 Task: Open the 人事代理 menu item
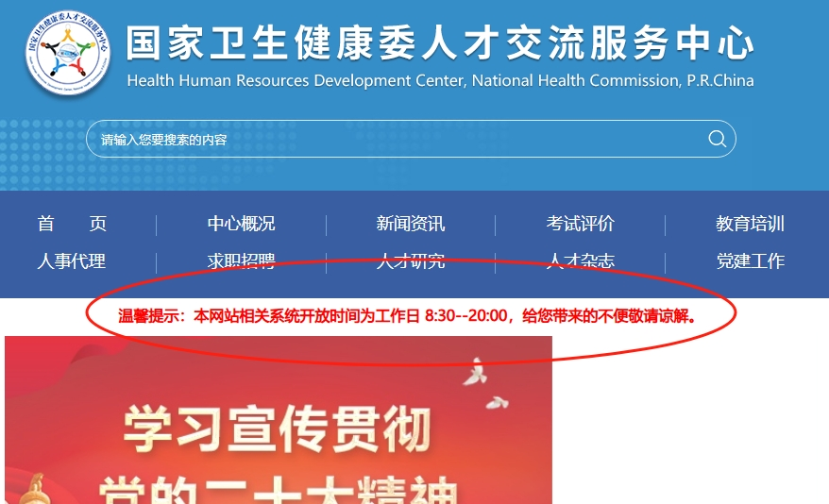(x=72, y=261)
